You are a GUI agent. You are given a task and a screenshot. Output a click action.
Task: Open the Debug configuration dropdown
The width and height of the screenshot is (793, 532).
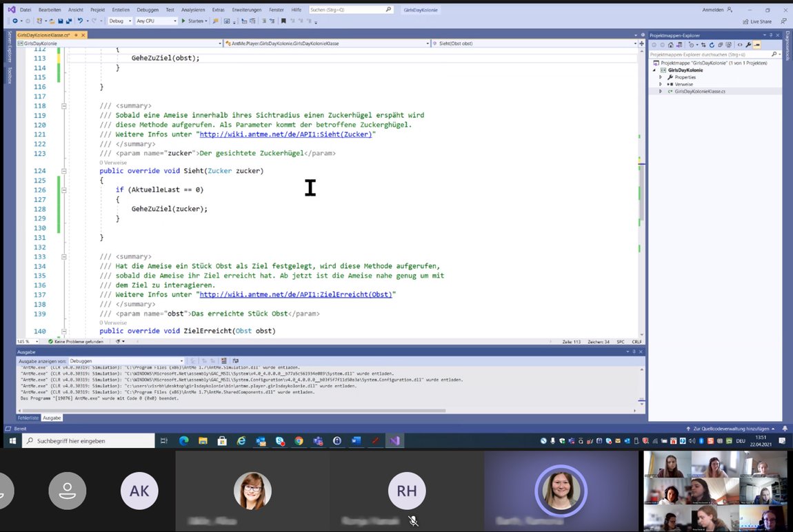[x=120, y=21]
